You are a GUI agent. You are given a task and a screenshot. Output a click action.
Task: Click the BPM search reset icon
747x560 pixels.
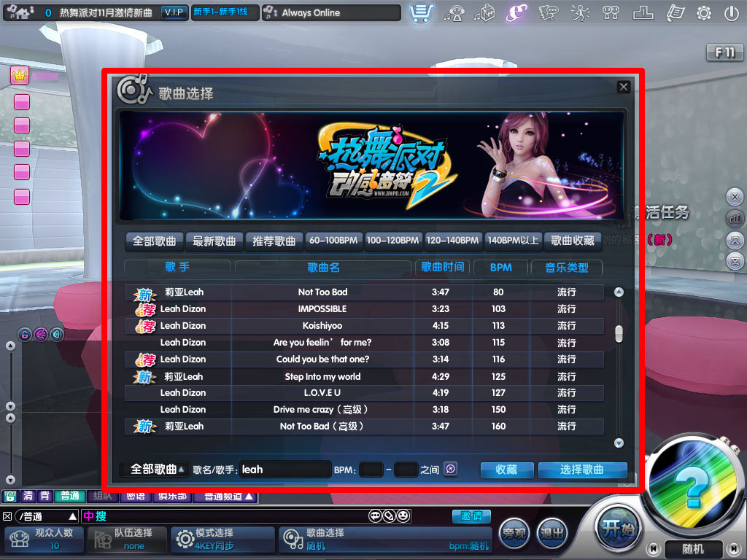(450, 469)
